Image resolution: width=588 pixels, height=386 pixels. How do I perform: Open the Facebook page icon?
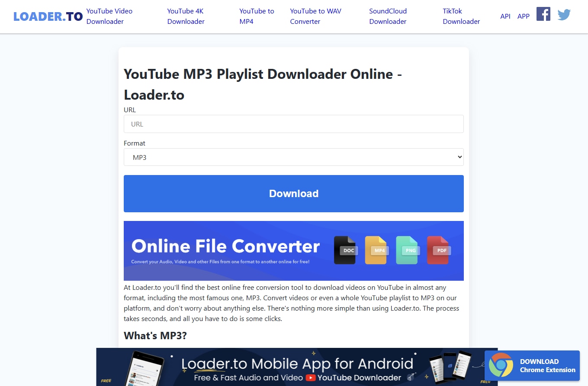[543, 14]
